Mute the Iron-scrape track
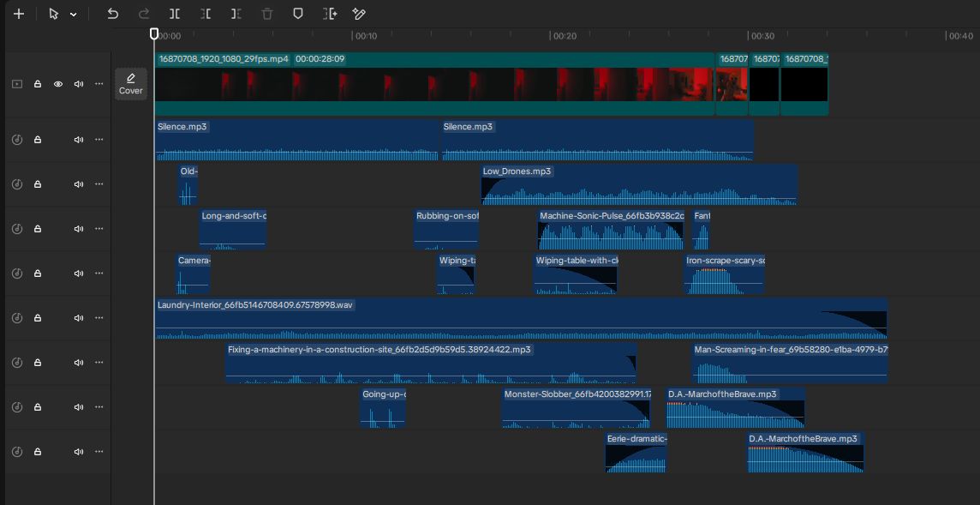This screenshot has width=980, height=505. click(x=79, y=274)
